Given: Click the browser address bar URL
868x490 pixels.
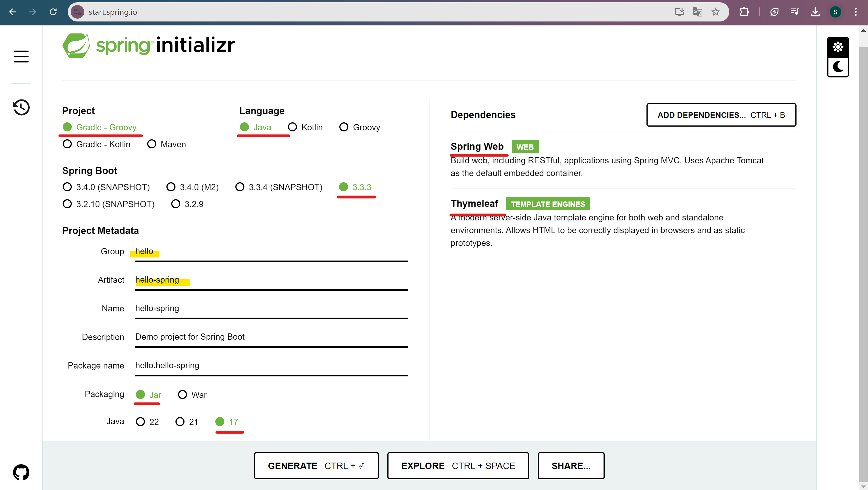Looking at the screenshot, I should (x=112, y=12).
